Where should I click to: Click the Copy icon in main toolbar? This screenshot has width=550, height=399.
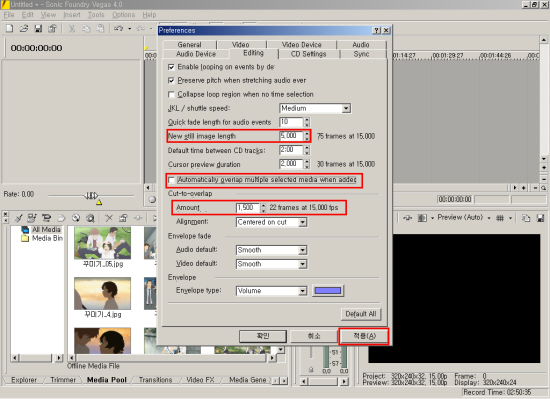[86, 28]
